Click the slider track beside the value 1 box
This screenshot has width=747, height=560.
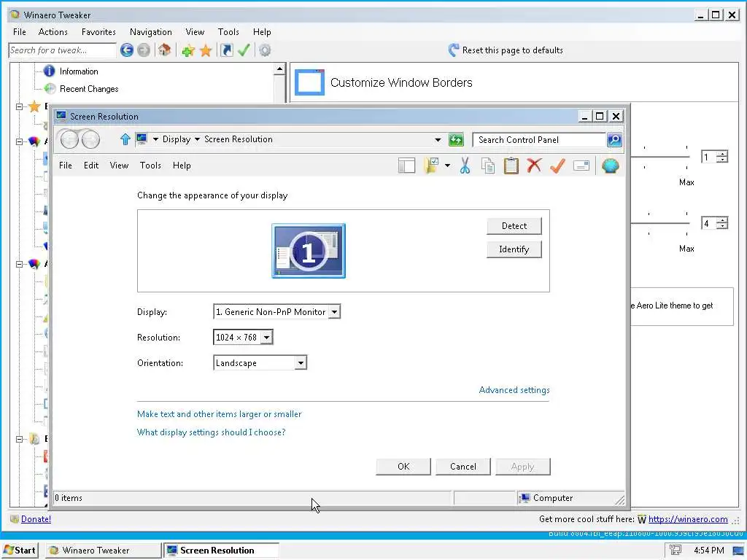tap(660, 157)
